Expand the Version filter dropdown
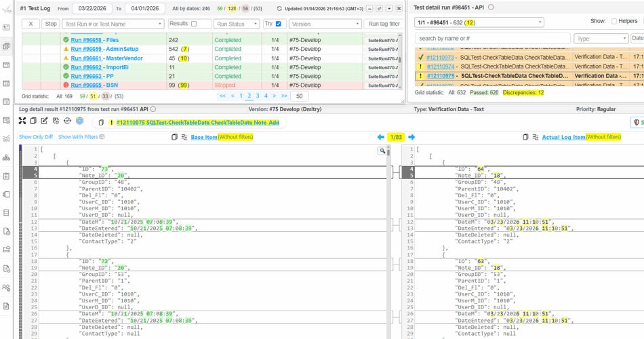644x339 pixels. pyautogui.click(x=323, y=24)
